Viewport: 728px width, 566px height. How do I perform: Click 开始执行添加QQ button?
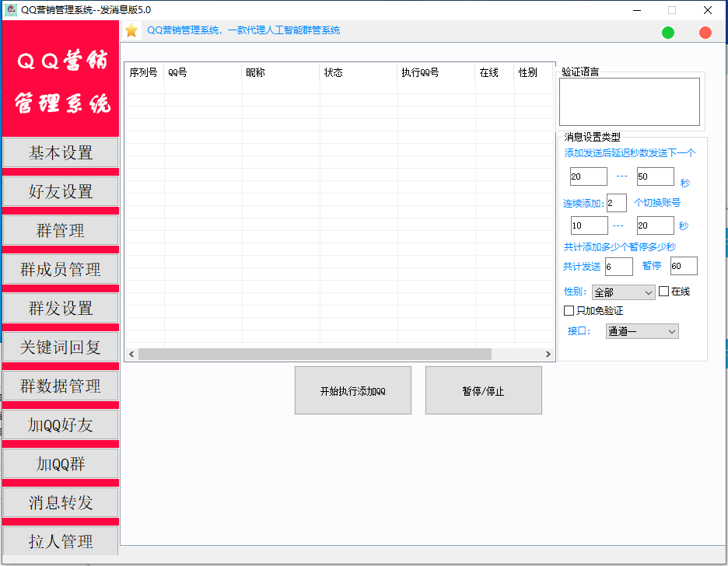(353, 390)
